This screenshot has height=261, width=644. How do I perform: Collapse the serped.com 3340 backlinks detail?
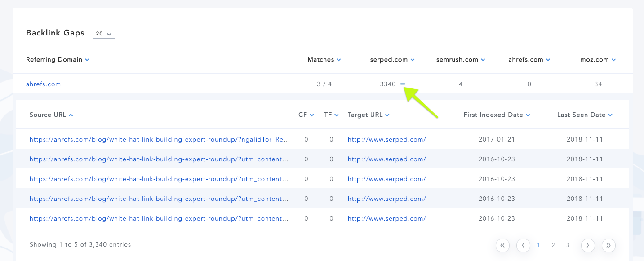pyautogui.click(x=403, y=84)
